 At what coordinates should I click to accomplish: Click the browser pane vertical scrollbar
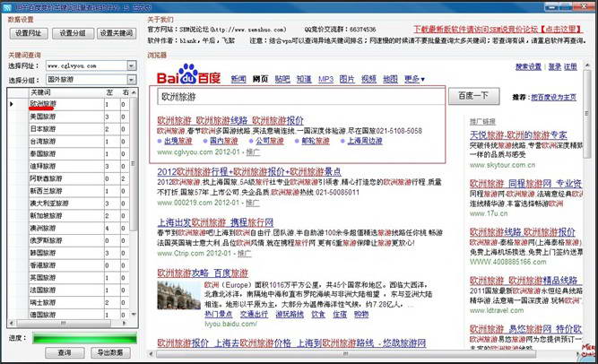(x=587, y=206)
